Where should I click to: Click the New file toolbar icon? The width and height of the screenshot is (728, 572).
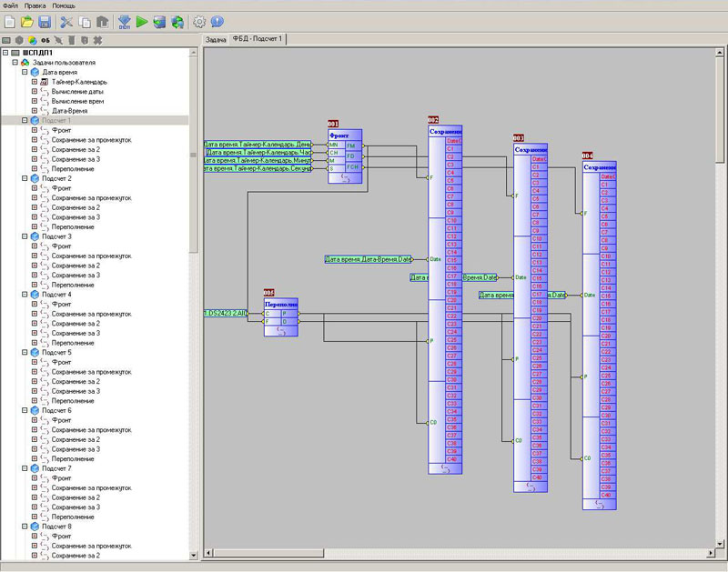click(x=9, y=21)
